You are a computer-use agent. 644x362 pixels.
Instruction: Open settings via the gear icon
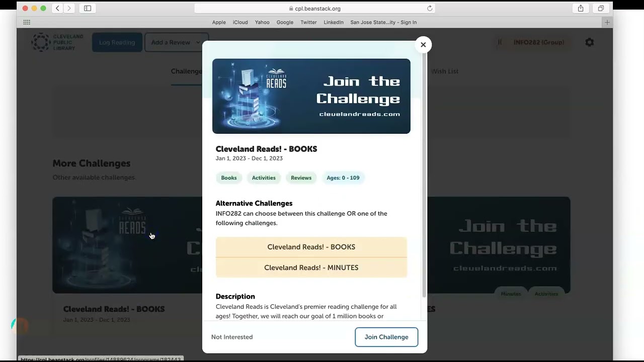tap(590, 42)
